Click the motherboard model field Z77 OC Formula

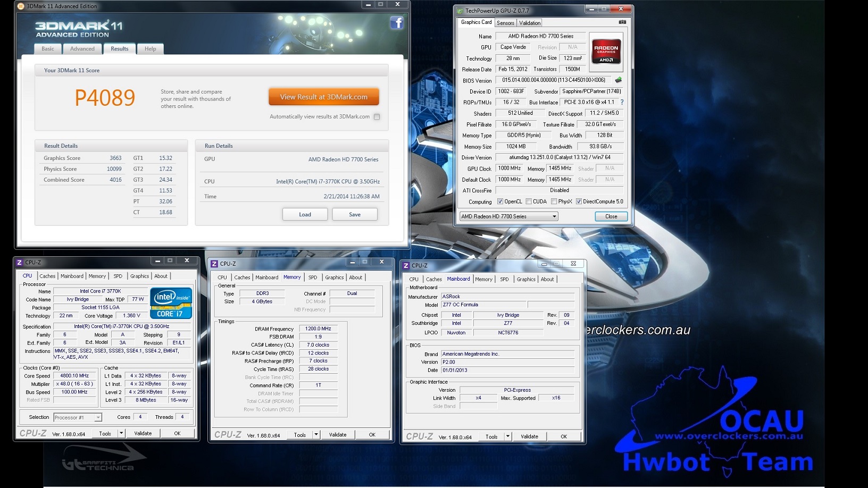pos(483,305)
